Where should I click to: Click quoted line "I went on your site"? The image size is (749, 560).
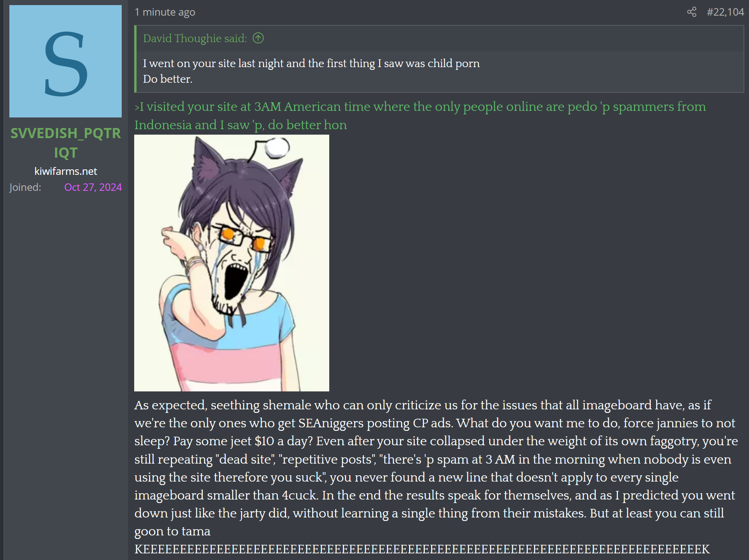point(311,64)
